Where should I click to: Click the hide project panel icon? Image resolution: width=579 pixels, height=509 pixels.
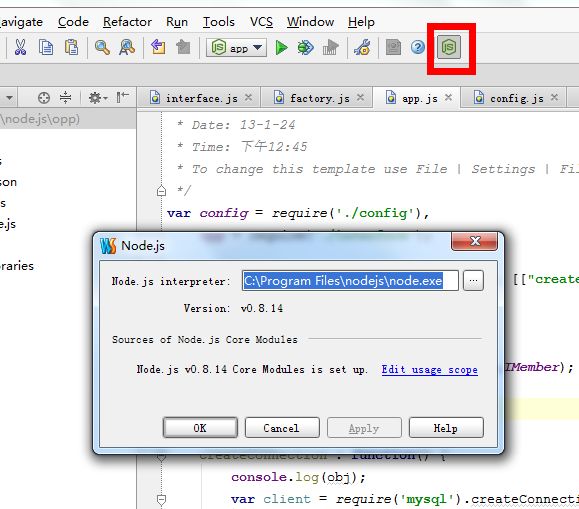pyautogui.click(x=122, y=98)
